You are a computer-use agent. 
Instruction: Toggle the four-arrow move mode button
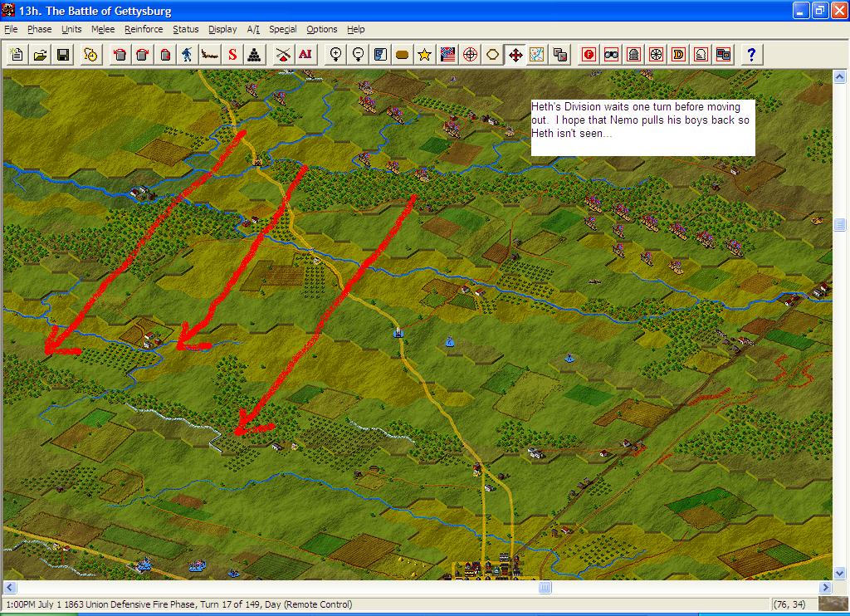pyautogui.click(x=515, y=54)
